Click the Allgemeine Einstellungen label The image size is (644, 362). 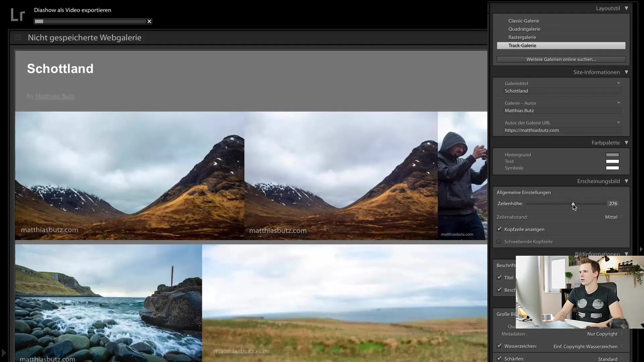point(524,192)
